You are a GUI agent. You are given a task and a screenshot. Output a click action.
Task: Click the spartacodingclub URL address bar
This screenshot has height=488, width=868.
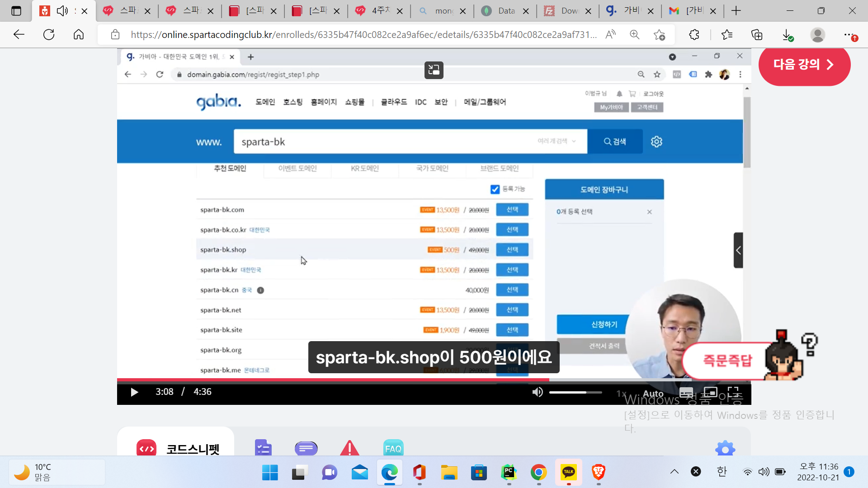363,35
